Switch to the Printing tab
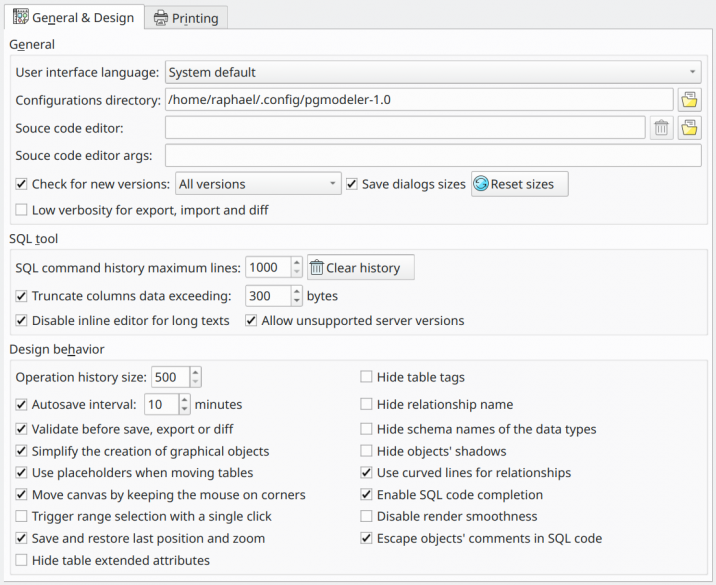Image resolution: width=716 pixels, height=585 pixels. tap(186, 18)
